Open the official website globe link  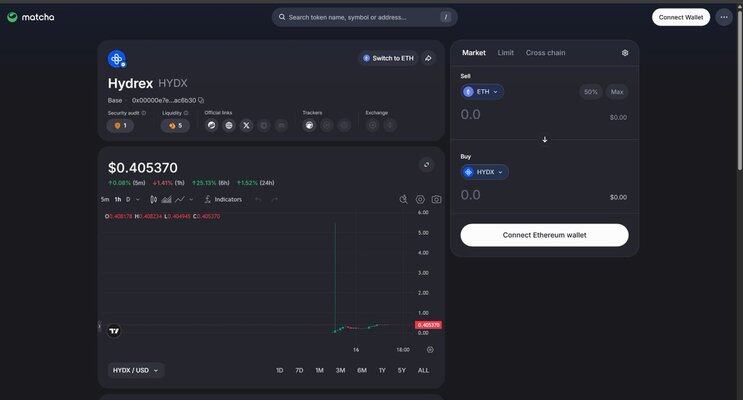(x=229, y=125)
